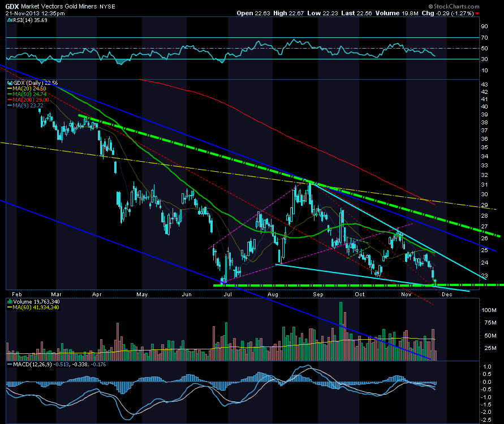The height and width of the screenshot is (424, 504).
Task: Click the 0.0 label on MACD axis
Action: click(x=487, y=382)
